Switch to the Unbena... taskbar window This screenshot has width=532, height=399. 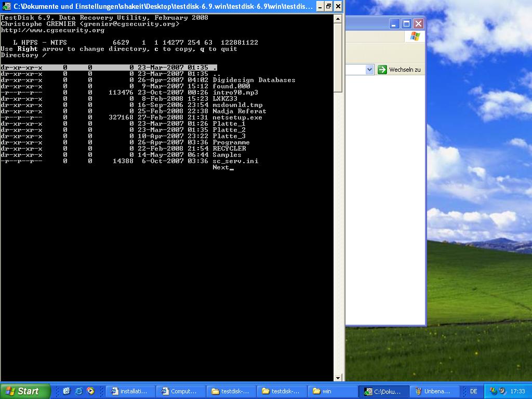point(434,392)
